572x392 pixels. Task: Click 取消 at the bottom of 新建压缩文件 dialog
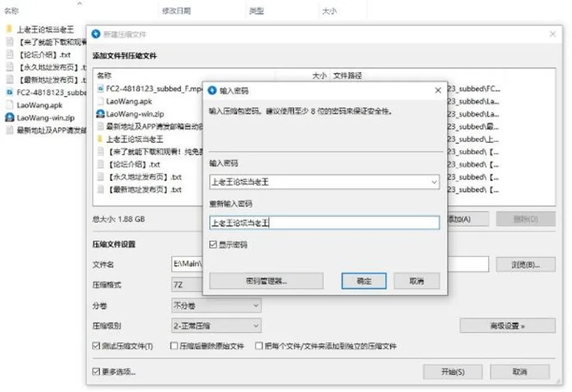click(x=520, y=372)
